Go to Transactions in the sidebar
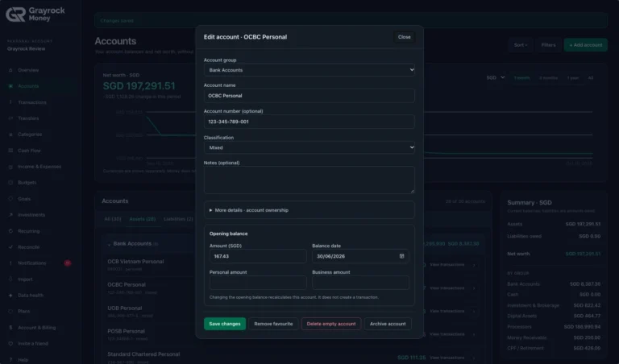Image resolution: width=619 pixels, height=364 pixels. point(32,102)
